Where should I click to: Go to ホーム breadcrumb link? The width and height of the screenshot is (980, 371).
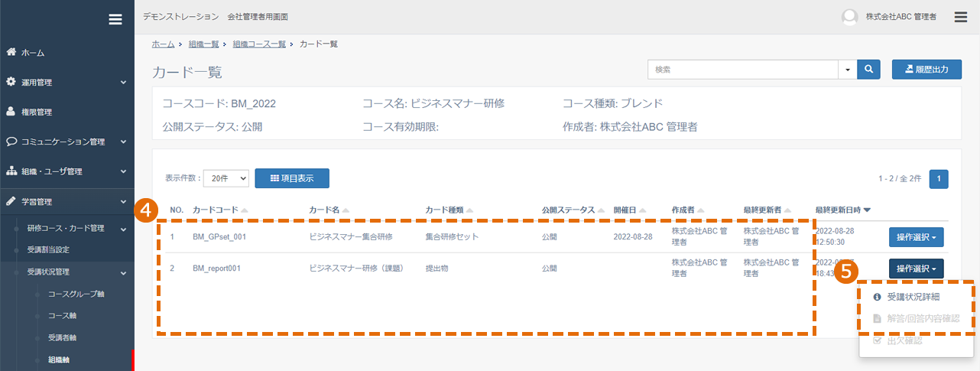163,44
